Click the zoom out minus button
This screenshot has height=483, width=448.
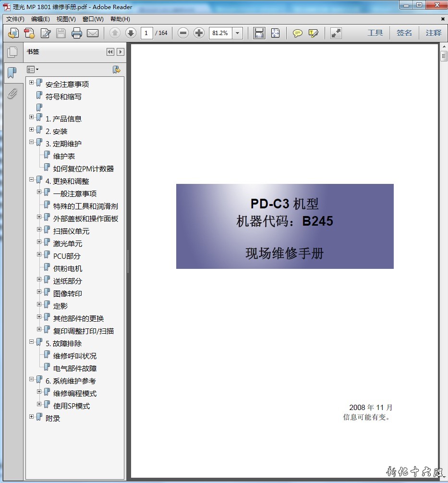point(183,33)
